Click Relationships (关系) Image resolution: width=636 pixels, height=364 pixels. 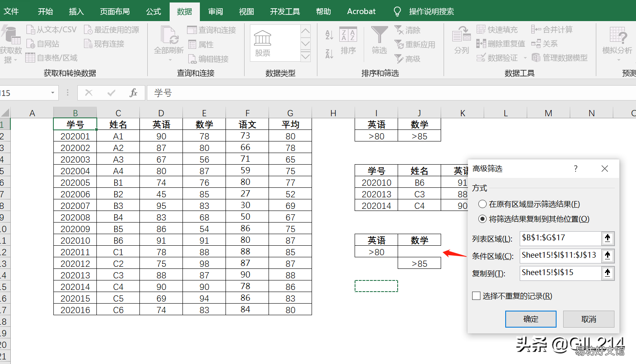pos(545,44)
